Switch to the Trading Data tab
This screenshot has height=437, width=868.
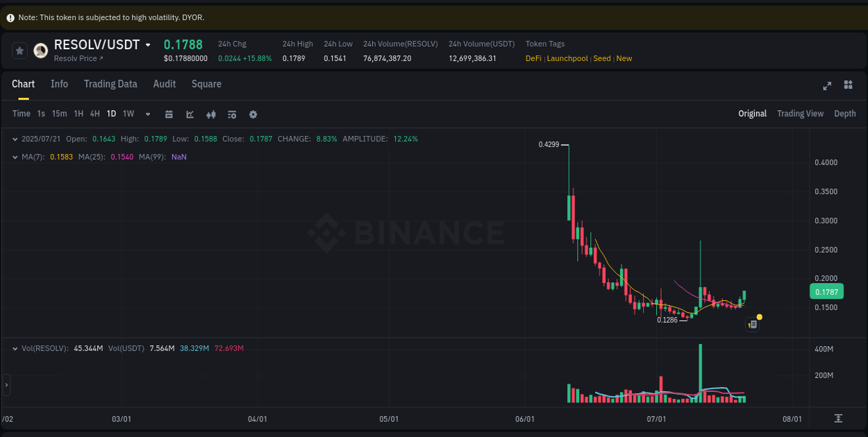(110, 84)
